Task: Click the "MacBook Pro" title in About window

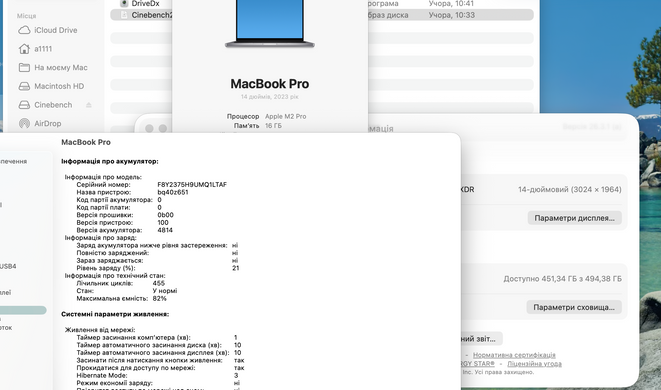Action: [x=270, y=84]
